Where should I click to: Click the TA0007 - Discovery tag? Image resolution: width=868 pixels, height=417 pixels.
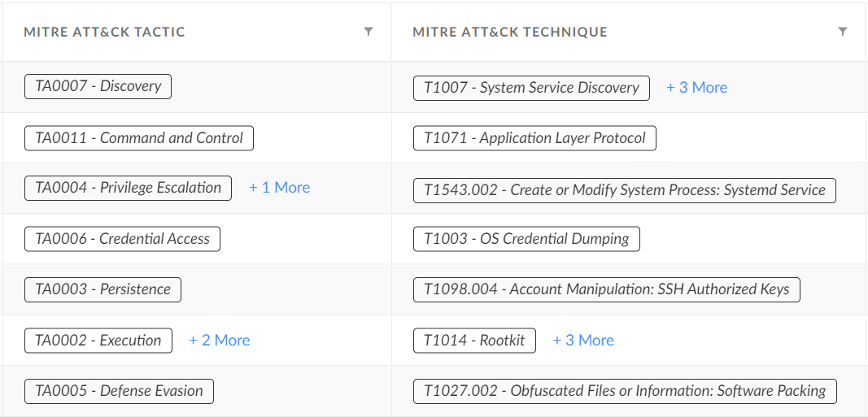click(98, 86)
